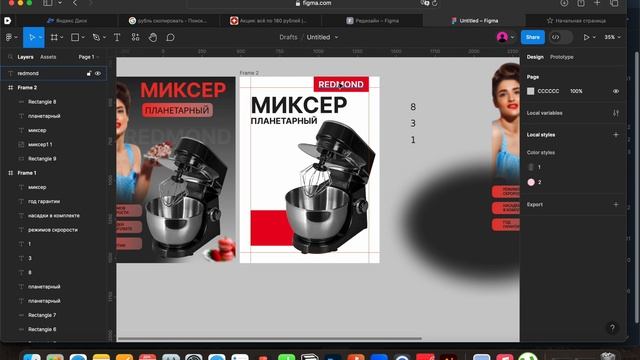Toggle visibility of redmond layer
The height and width of the screenshot is (360, 640).
pos(98,73)
